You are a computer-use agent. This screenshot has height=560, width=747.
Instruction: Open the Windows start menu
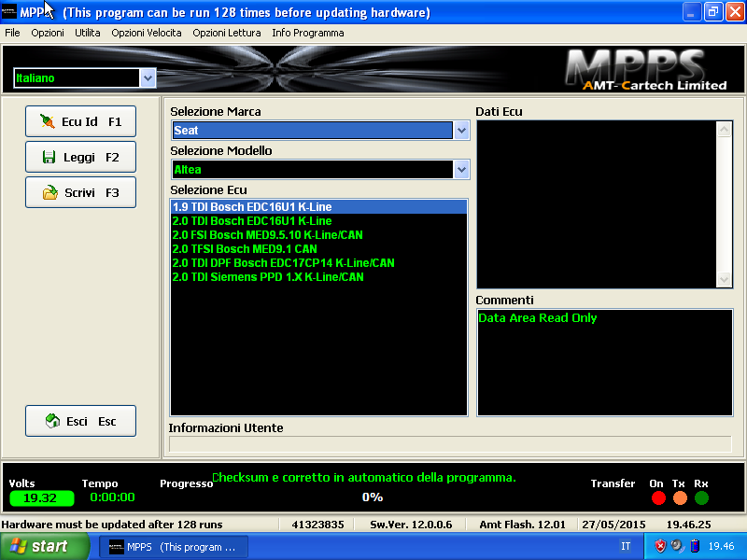pos(44,546)
